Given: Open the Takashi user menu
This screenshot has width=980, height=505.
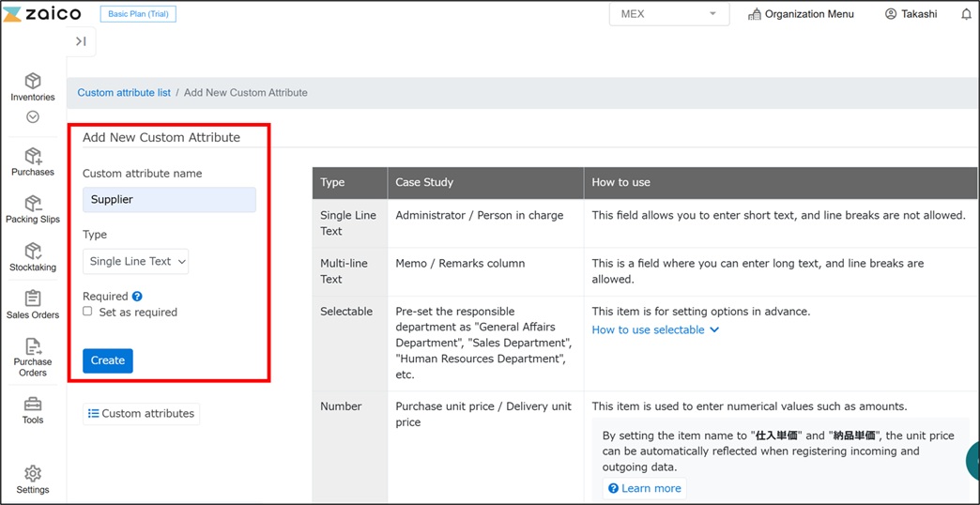Looking at the screenshot, I should 911,14.
